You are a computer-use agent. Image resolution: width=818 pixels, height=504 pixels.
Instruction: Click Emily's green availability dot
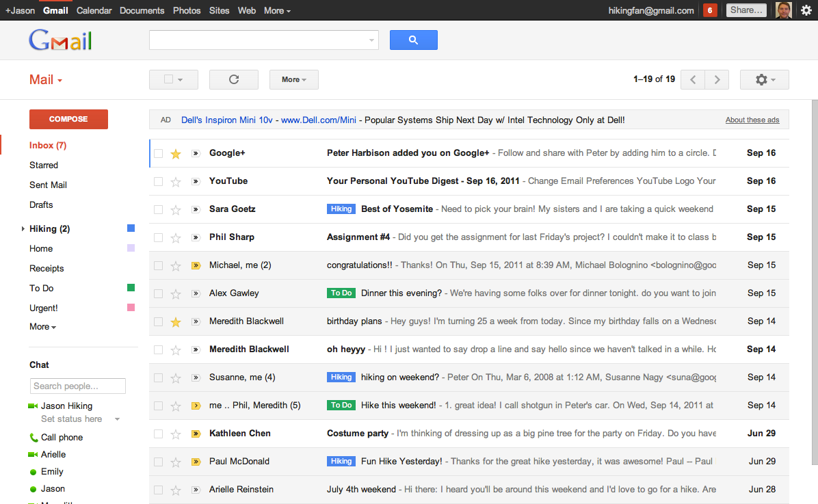[x=33, y=472]
